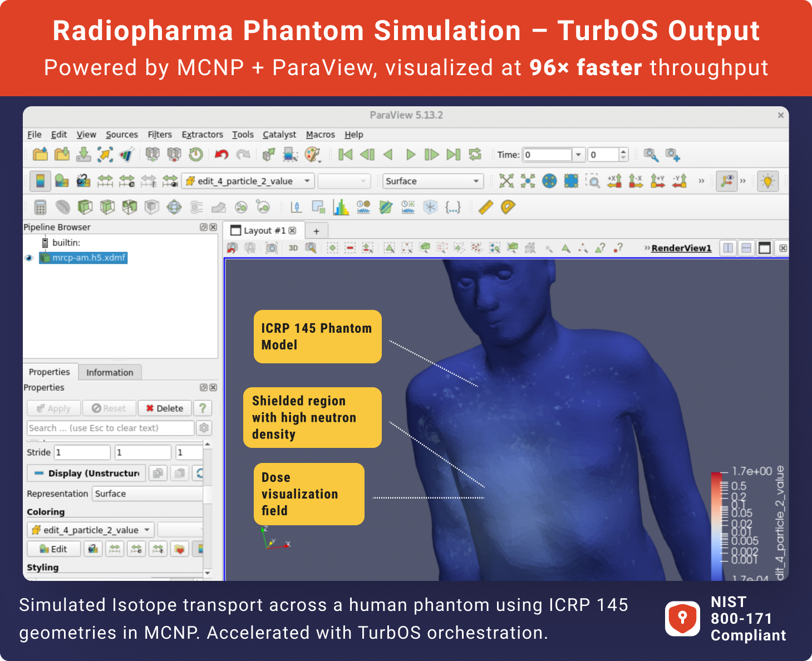Add a new layout tab with plus
Screen dimensions: 812x661
click(x=316, y=231)
